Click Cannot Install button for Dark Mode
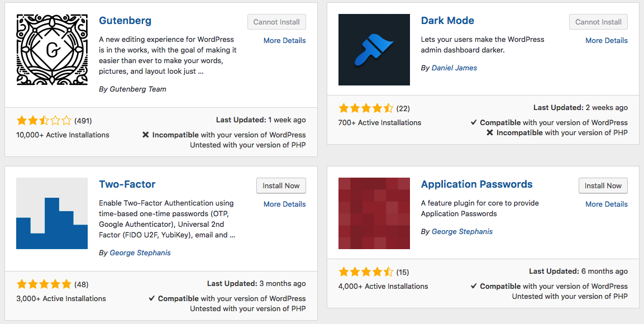644x324 pixels. click(598, 22)
